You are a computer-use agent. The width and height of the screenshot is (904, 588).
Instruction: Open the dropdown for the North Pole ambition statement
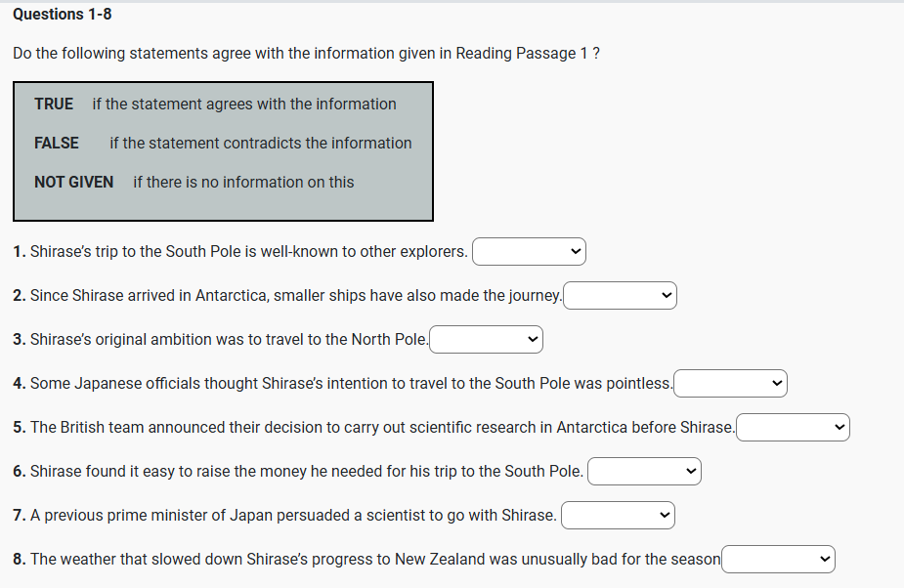[x=486, y=340]
